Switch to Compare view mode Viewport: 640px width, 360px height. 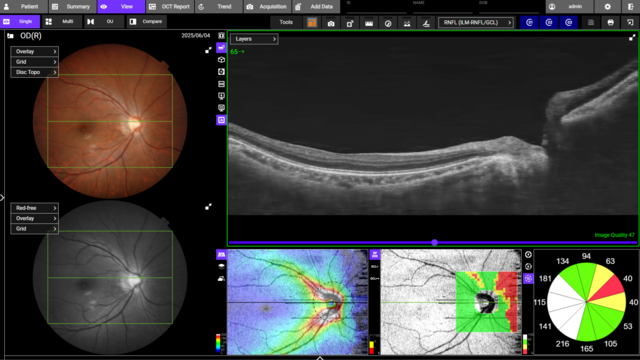coord(147,22)
